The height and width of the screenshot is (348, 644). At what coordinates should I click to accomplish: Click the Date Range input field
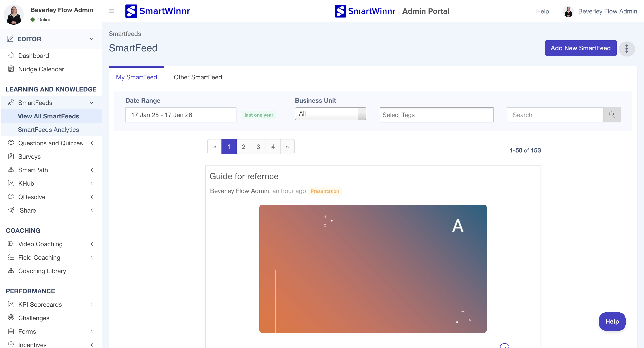(x=180, y=115)
